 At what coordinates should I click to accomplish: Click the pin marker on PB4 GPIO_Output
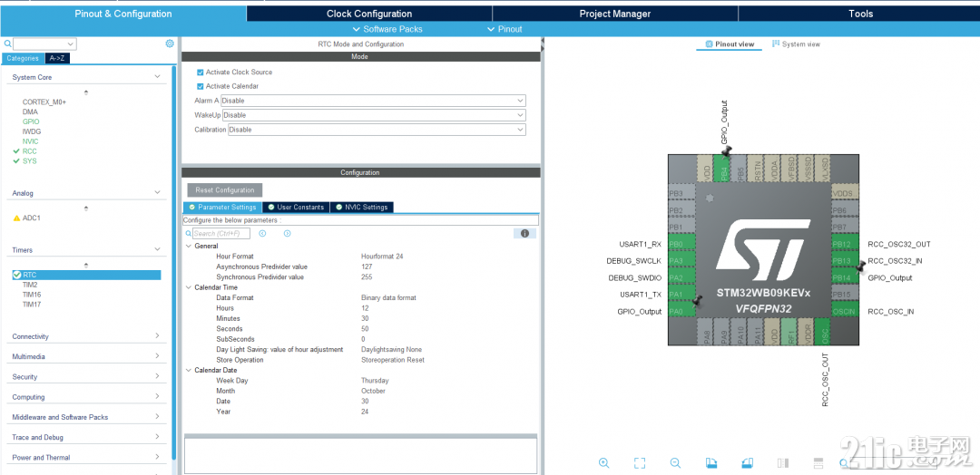tap(726, 151)
